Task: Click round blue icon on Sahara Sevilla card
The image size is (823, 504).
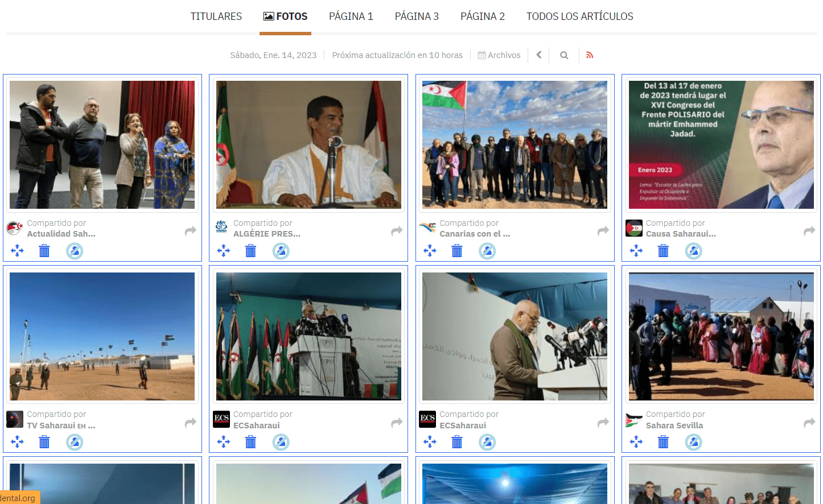Action: [693, 442]
